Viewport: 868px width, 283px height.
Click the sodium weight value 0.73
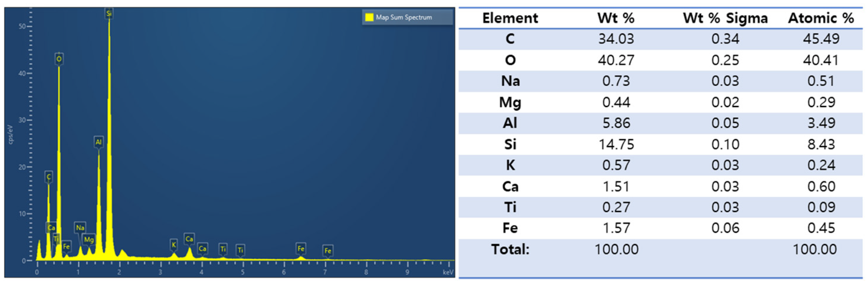click(x=616, y=81)
